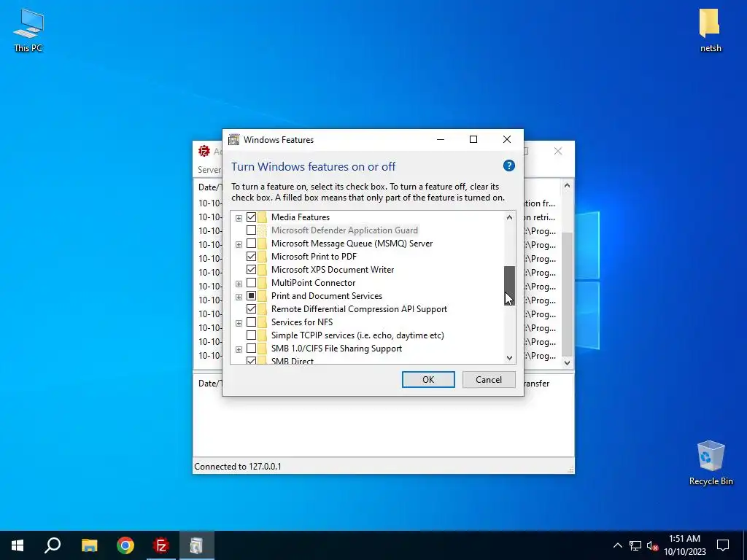The image size is (747, 560).
Task: Enable Microsoft Message Queue (MSMQ) Server checkbox
Action: [x=251, y=244]
